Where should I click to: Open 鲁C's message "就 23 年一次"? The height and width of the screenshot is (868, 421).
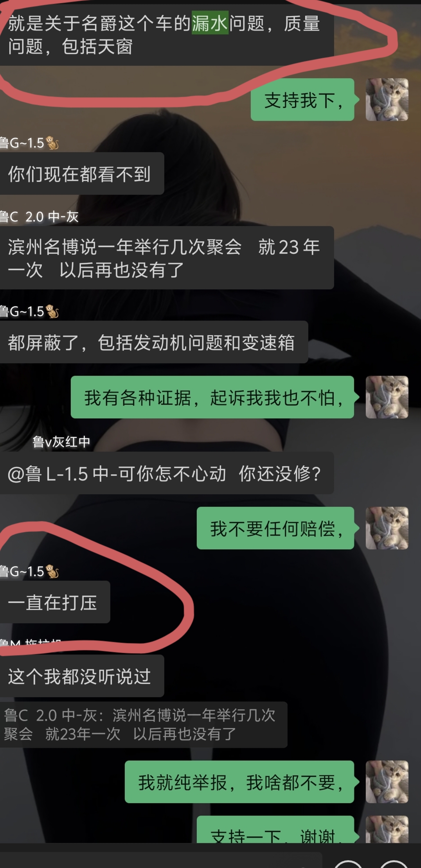tap(167, 258)
